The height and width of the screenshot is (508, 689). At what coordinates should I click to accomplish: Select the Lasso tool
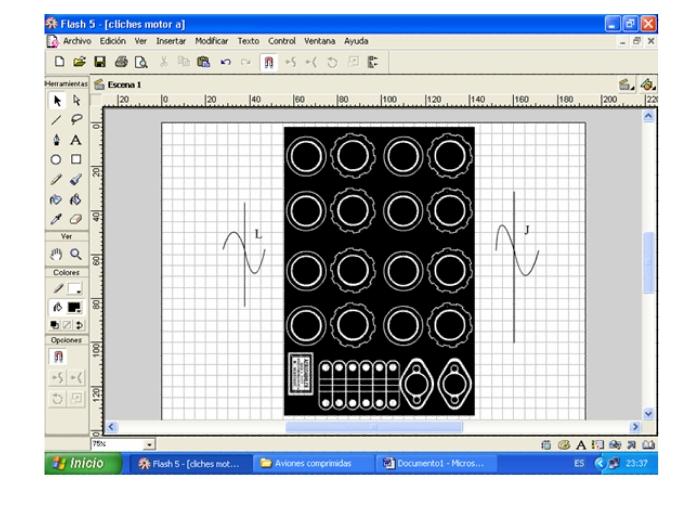coord(75,120)
